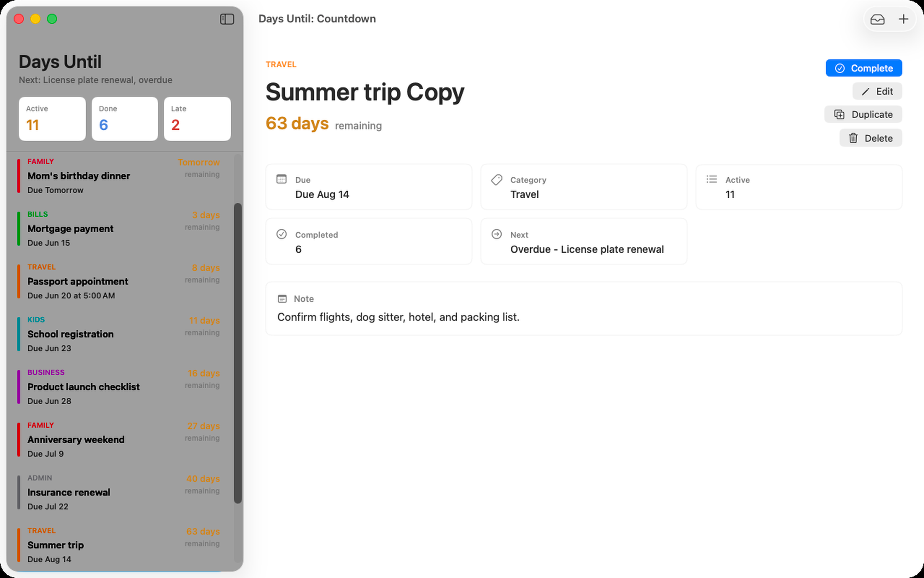This screenshot has width=924, height=578.
Task: Open Product launch checklist countdown
Action: tap(119, 387)
